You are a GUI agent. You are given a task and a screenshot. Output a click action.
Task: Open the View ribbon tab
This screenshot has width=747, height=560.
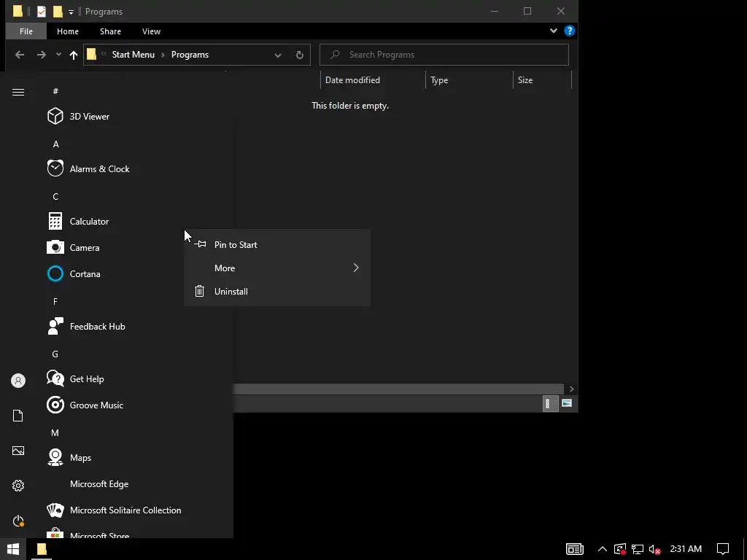(151, 31)
